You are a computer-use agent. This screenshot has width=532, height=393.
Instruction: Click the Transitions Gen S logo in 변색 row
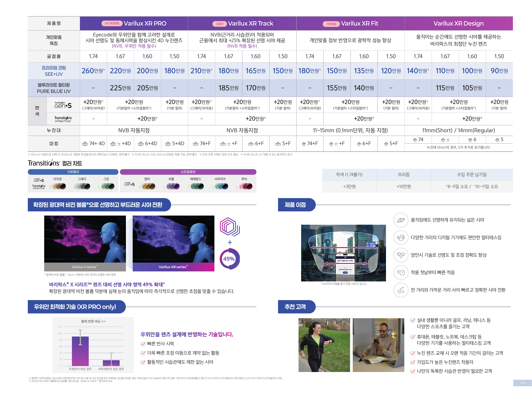63,105
